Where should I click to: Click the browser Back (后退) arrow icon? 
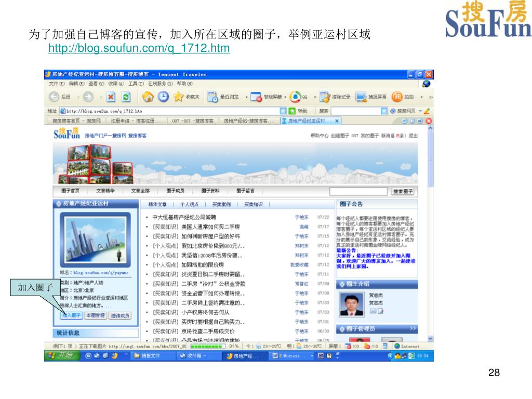coord(54,97)
